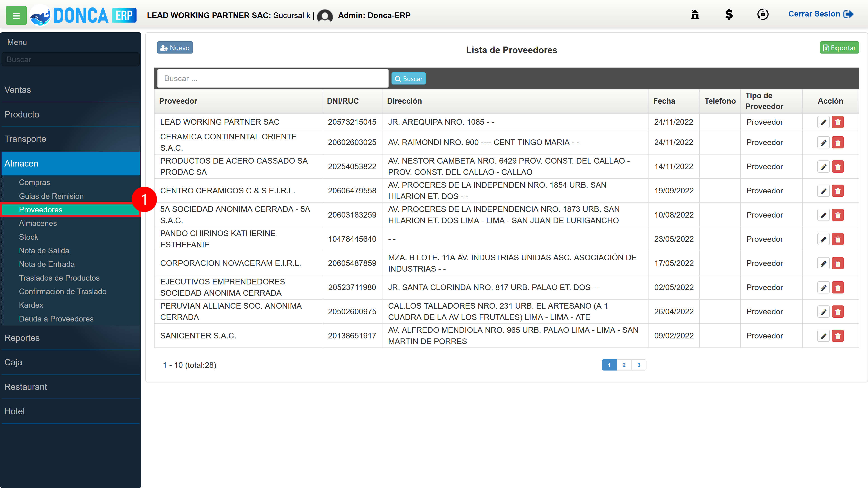Edit 5A SOCIEDAD ANONIMA CERRADA supplier
The image size is (868, 488).
coord(823,215)
